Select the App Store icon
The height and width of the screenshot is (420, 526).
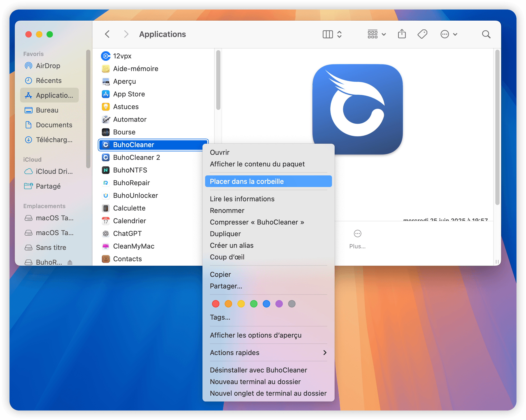click(106, 94)
